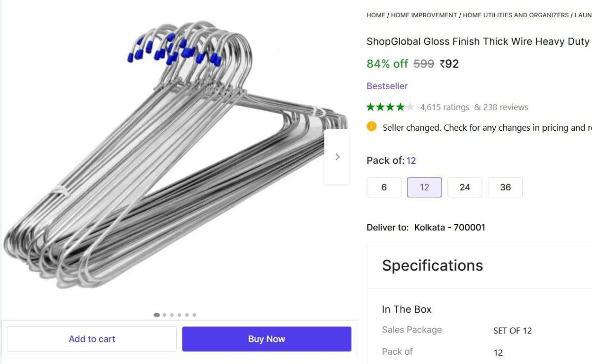The image size is (592, 364).
Task: Open HOME UTILITIES AND ORGANIZERS breadcrumb
Action: point(516,15)
